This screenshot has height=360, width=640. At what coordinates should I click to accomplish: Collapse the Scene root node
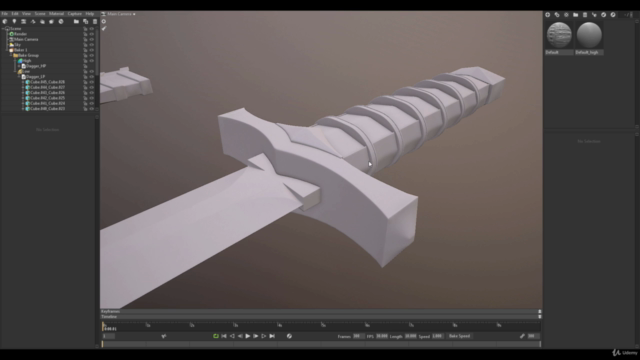[x=3, y=29]
